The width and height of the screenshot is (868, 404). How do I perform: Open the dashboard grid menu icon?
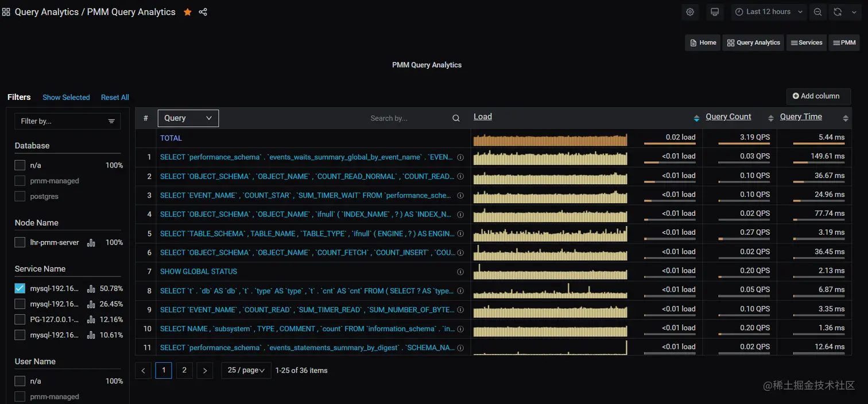click(6, 11)
